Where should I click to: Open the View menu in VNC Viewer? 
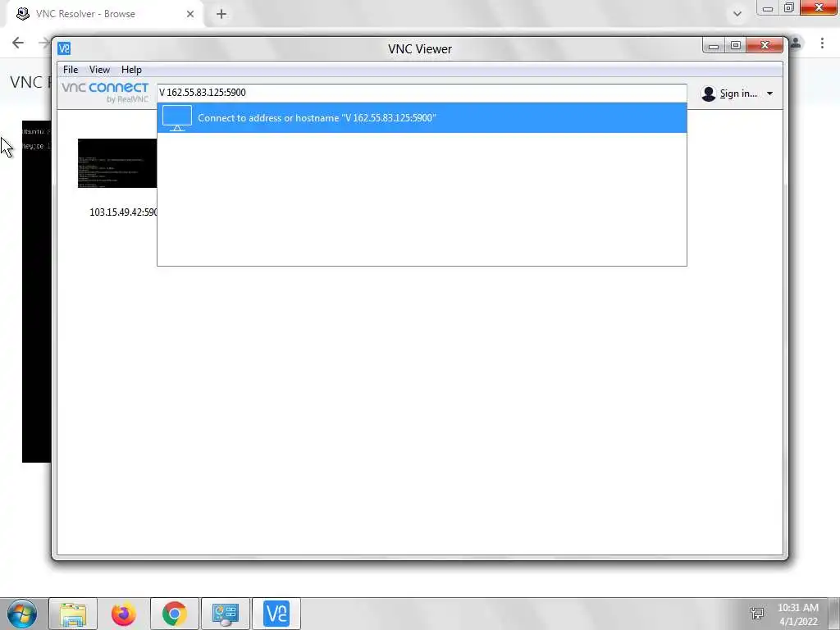tap(99, 70)
